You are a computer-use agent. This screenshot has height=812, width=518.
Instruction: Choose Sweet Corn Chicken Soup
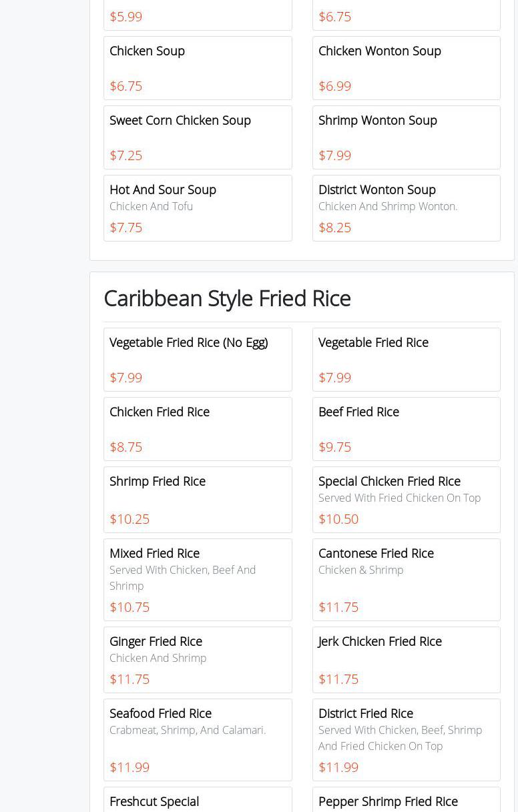tap(198, 137)
